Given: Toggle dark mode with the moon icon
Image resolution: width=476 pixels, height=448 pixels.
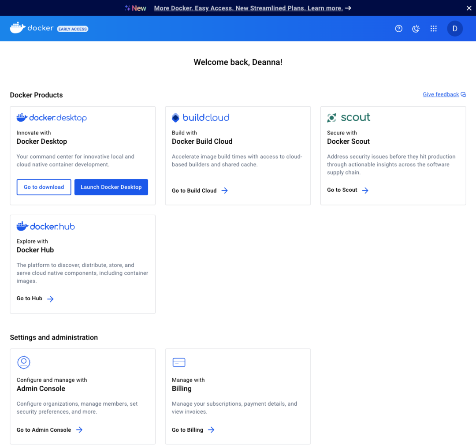Looking at the screenshot, I should coord(416,28).
